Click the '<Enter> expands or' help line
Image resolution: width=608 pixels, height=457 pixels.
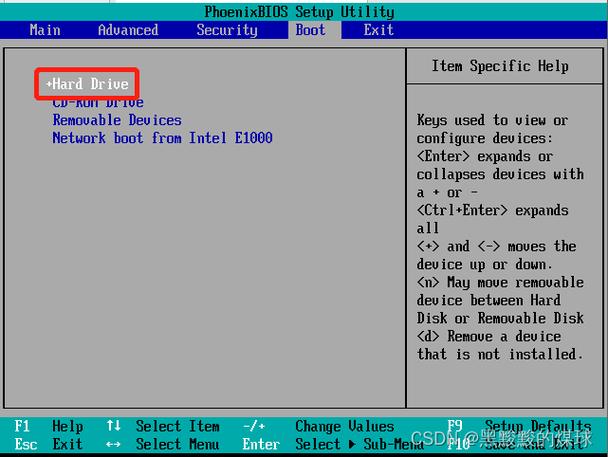[485, 157]
